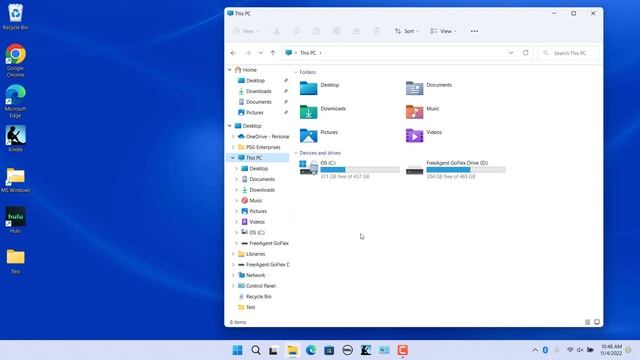This screenshot has height=360, width=640.
Task: Click OS (C:) drive usage bar
Action: click(x=360, y=170)
